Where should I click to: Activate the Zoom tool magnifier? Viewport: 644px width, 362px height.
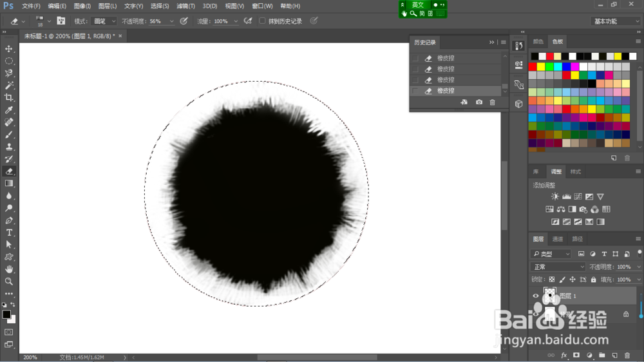tap(9, 281)
